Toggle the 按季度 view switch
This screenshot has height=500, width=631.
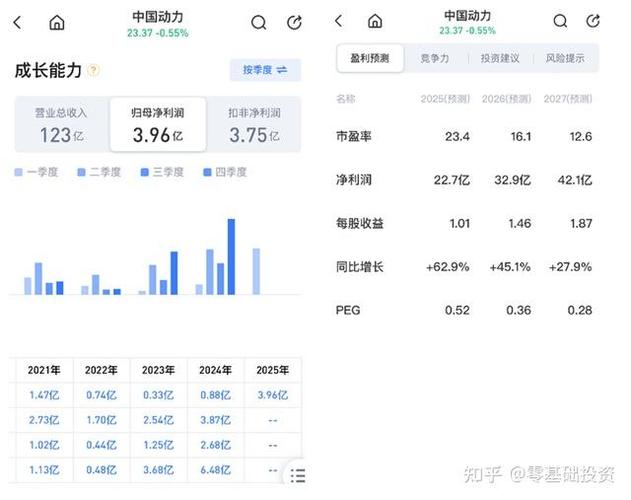(x=265, y=70)
